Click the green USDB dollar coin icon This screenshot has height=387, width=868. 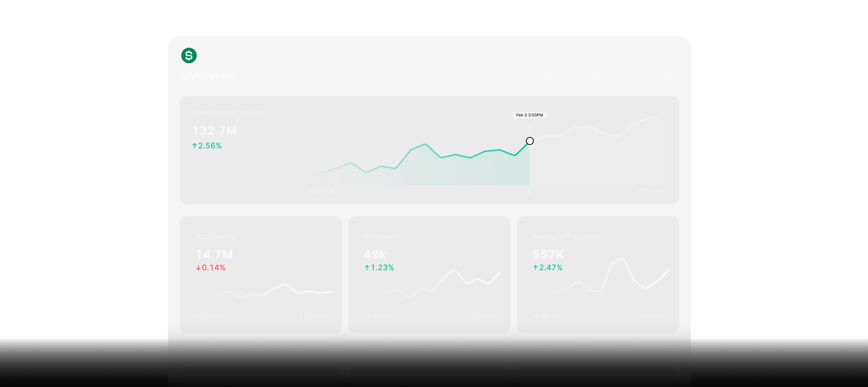189,55
